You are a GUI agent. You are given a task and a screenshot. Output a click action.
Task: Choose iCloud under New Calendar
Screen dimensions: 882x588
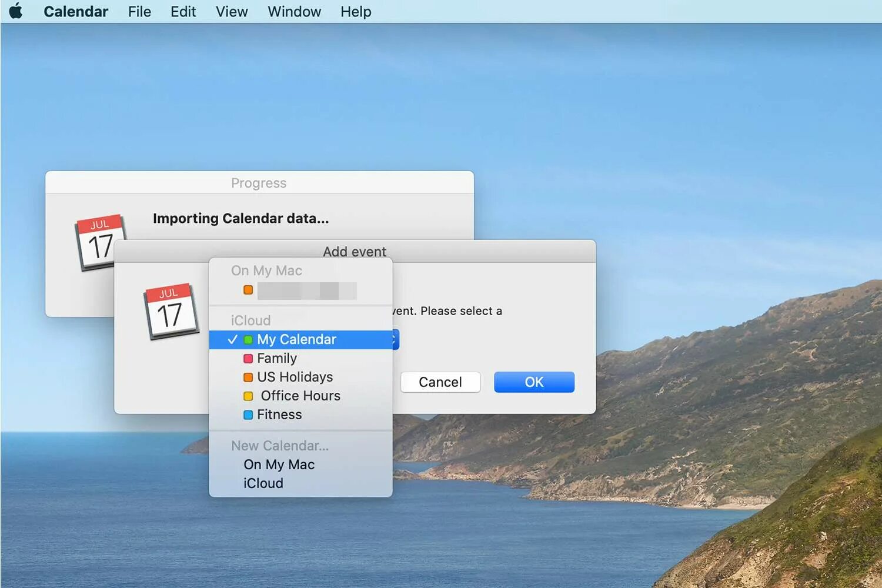[263, 483]
